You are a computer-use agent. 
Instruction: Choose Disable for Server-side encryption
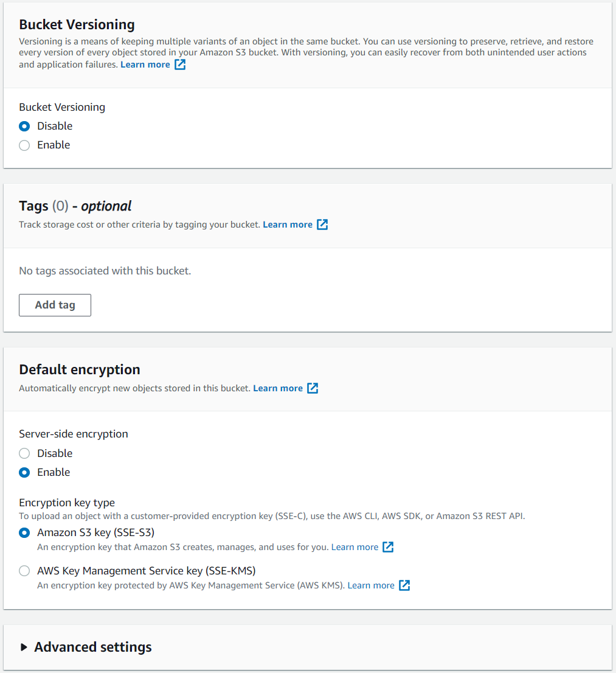(x=24, y=453)
